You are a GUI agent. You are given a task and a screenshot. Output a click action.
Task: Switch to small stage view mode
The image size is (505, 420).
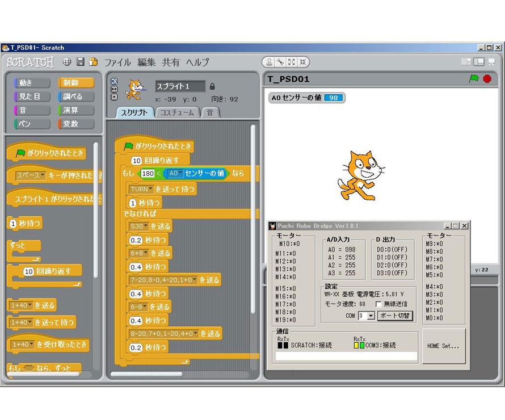466,61
